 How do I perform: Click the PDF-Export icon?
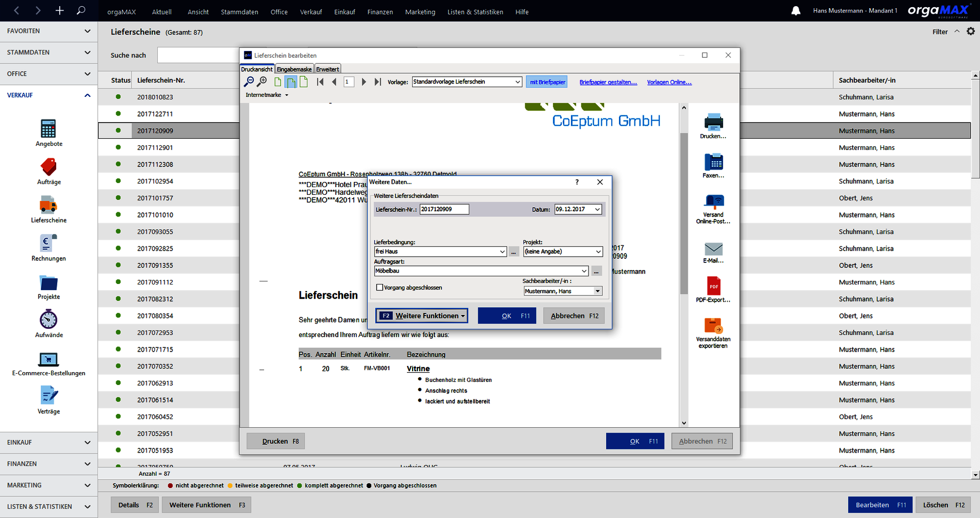pyautogui.click(x=713, y=286)
